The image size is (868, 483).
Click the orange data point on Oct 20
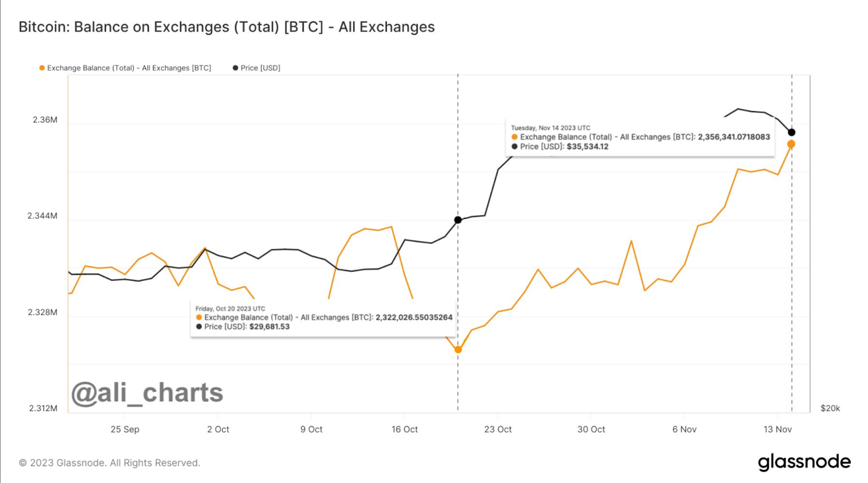click(x=458, y=350)
